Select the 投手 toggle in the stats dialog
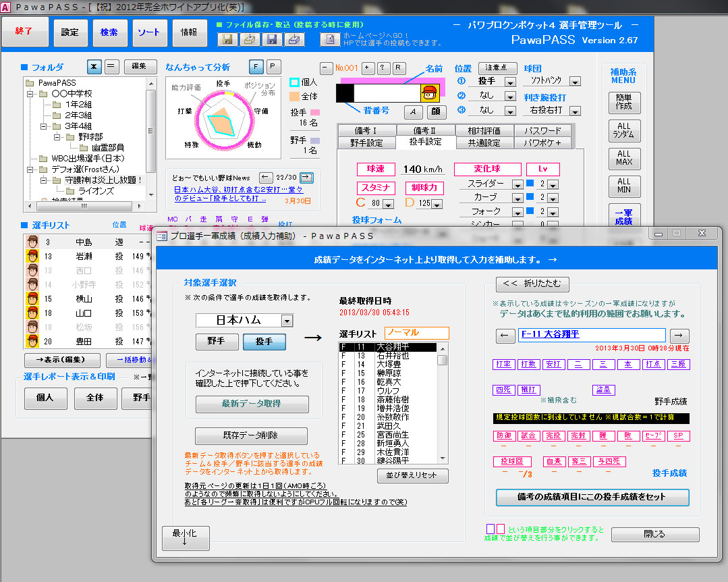 pos(264,342)
